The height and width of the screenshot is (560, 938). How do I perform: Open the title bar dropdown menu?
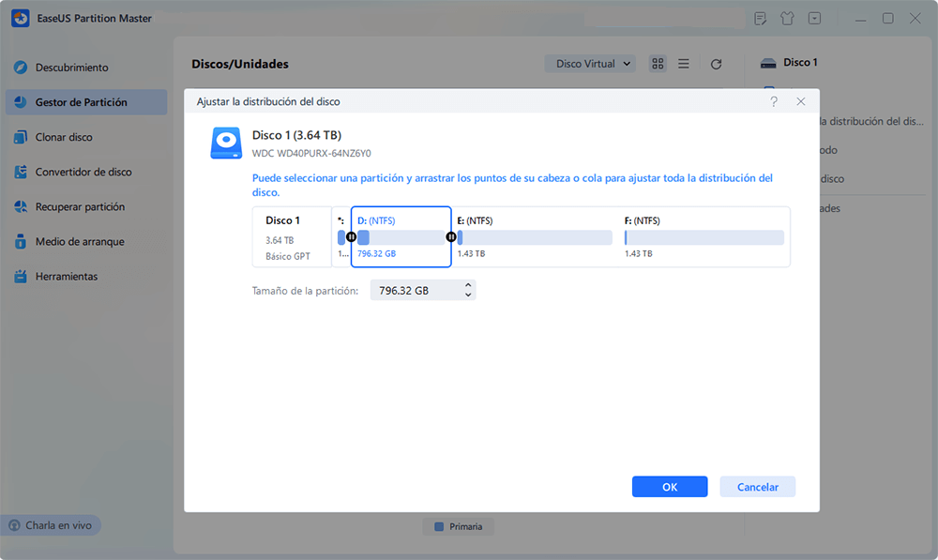pyautogui.click(x=815, y=18)
